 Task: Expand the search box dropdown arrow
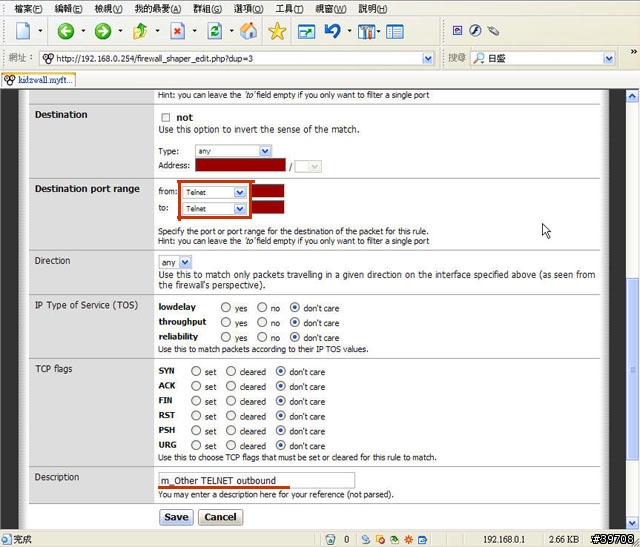tap(609, 59)
